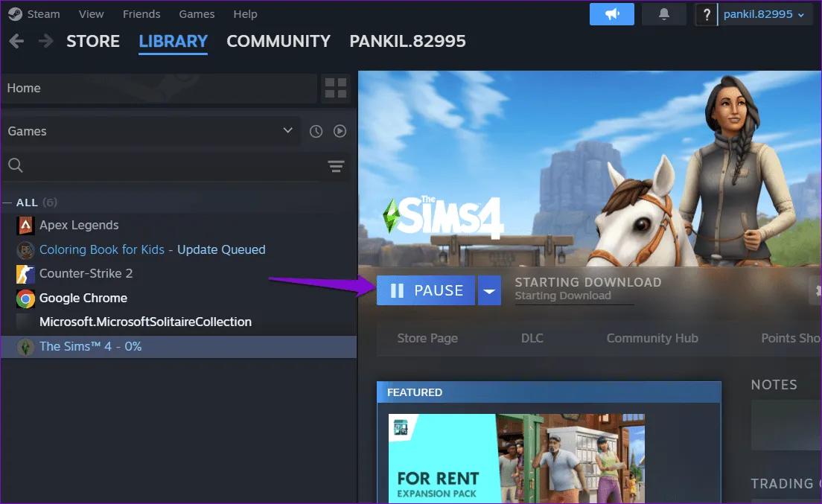
Task: Select Apex Legends in the games list
Action: 77,225
